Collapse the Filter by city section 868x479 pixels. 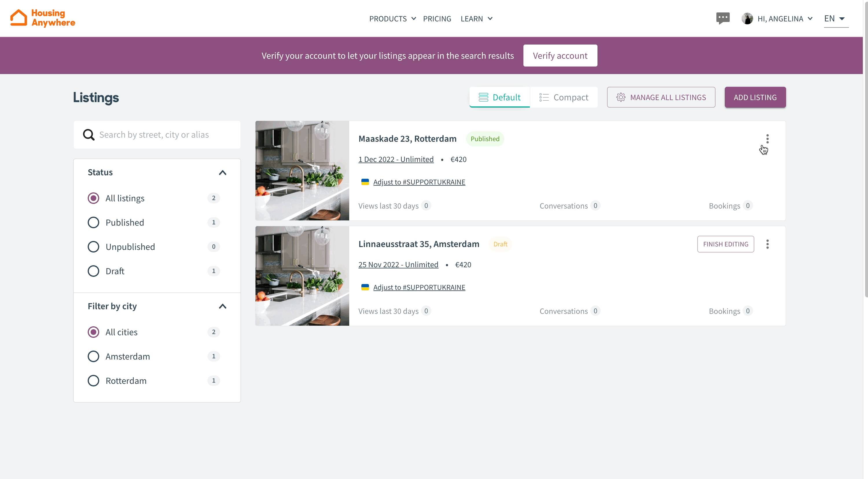tap(222, 306)
